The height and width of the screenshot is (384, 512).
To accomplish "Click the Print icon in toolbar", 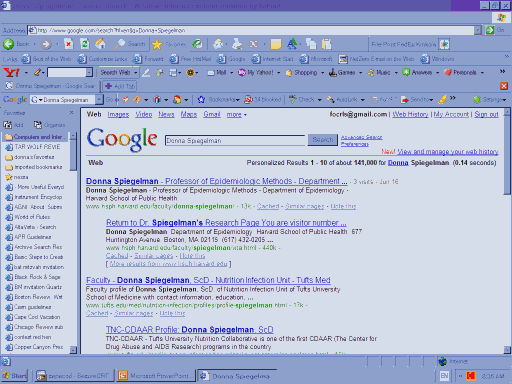I will click(237, 44).
